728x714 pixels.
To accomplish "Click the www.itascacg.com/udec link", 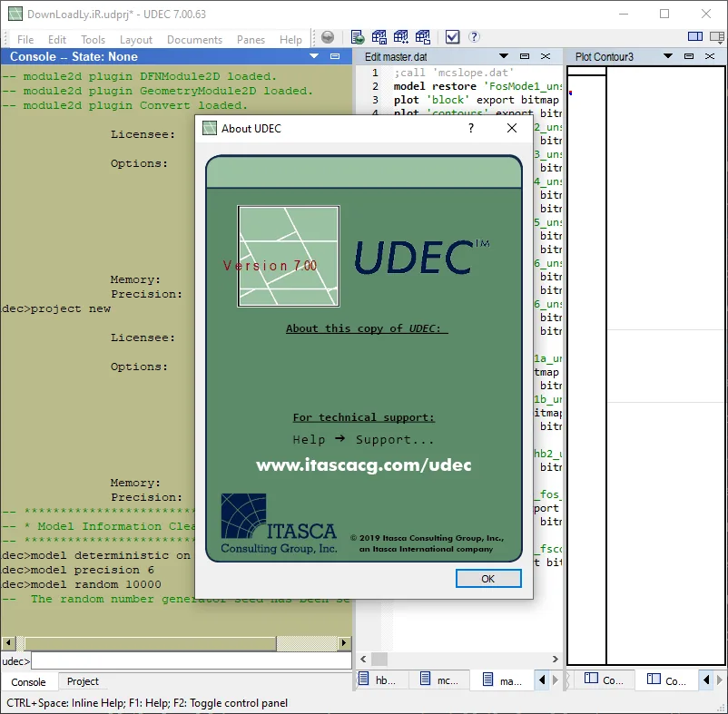I will coord(363,465).
